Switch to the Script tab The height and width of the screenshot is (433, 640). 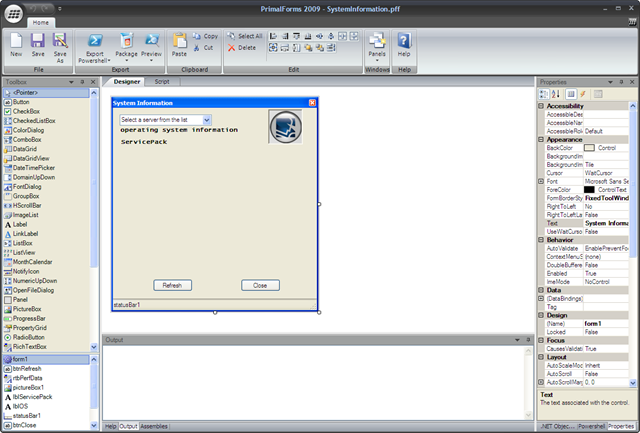pyautogui.click(x=162, y=82)
